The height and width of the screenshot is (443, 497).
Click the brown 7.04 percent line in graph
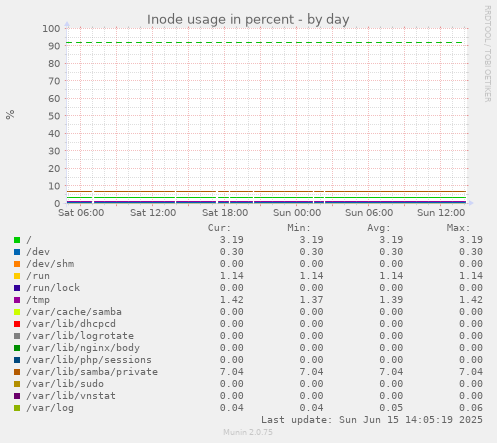pos(266,191)
